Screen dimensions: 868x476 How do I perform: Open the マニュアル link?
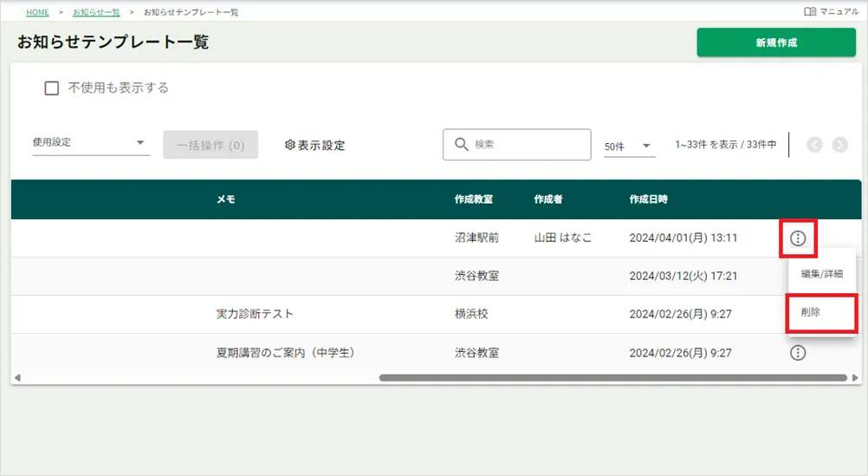832,11
